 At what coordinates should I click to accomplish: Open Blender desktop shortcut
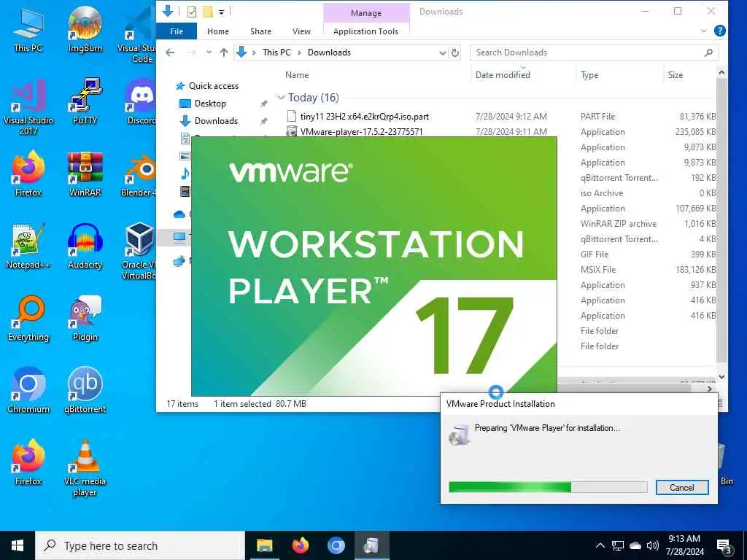(139, 174)
